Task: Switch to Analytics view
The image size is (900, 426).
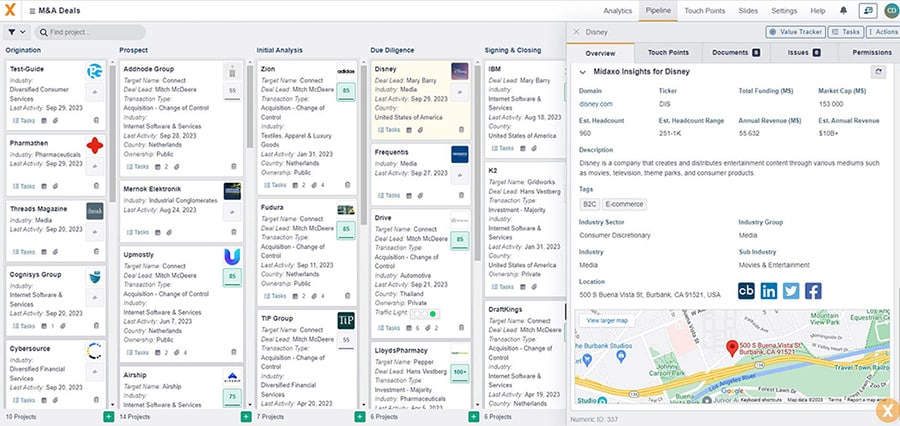Action: (x=618, y=11)
